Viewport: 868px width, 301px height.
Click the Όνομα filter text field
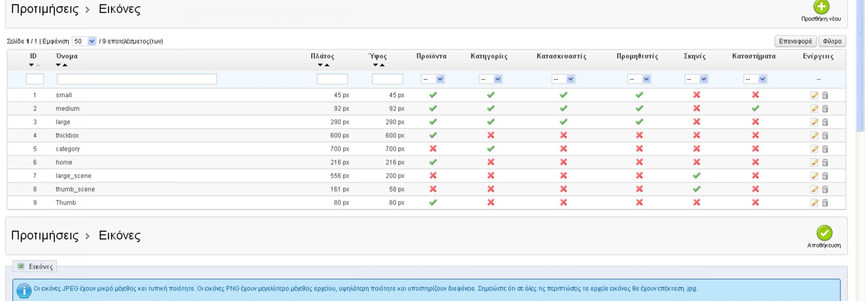coord(137,79)
